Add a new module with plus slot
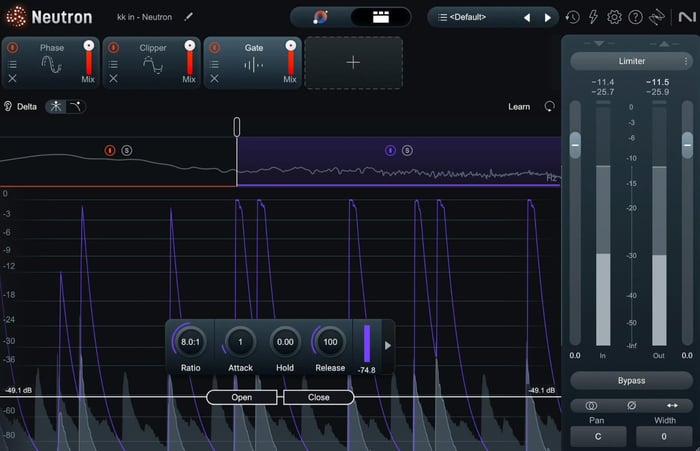This screenshot has height=451, width=700. pos(353,63)
